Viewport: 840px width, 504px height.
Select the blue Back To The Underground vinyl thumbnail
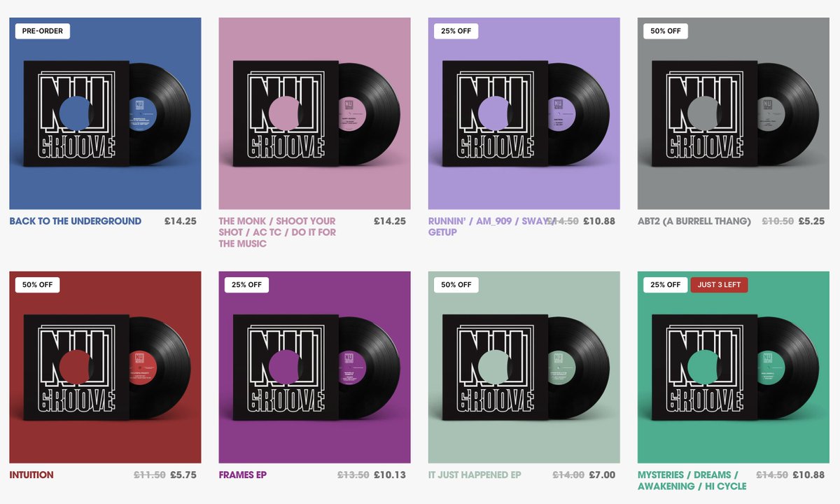pos(105,113)
